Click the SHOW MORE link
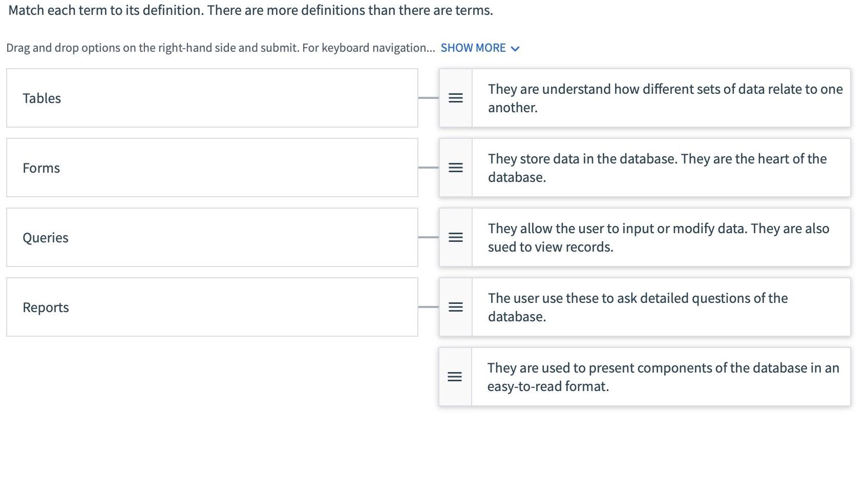 [x=473, y=48]
